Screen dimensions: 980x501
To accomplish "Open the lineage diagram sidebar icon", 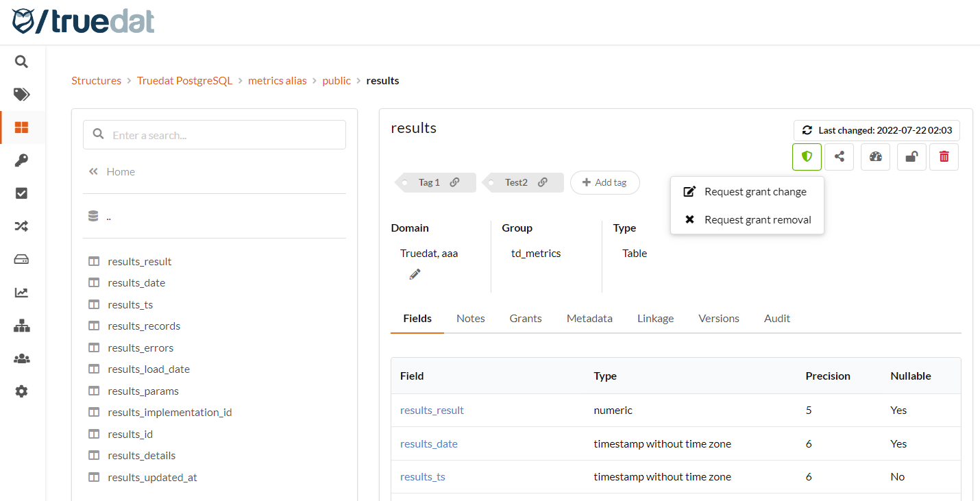I will tap(21, 326).
